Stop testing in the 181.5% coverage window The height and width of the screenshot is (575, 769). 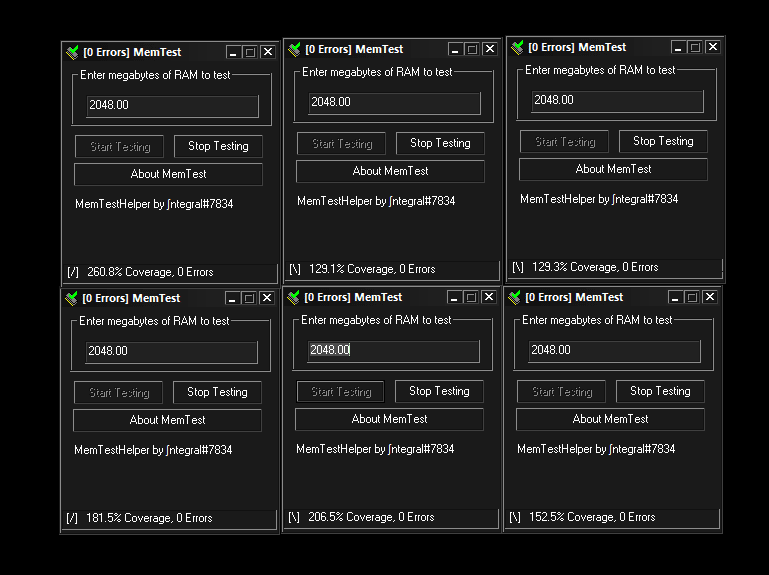[x=217, y=392]
